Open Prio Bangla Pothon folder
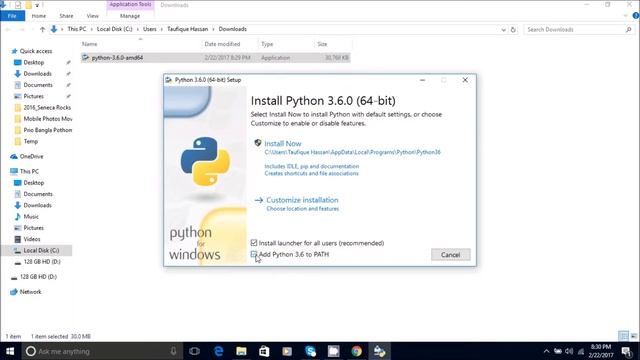 coord(47,130)
